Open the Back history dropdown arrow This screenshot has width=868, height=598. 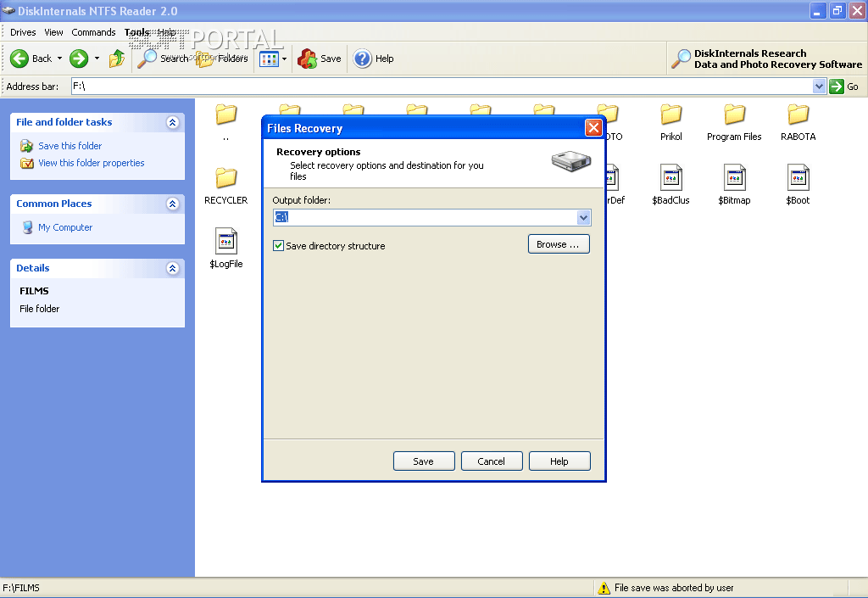tap(60, 59)
